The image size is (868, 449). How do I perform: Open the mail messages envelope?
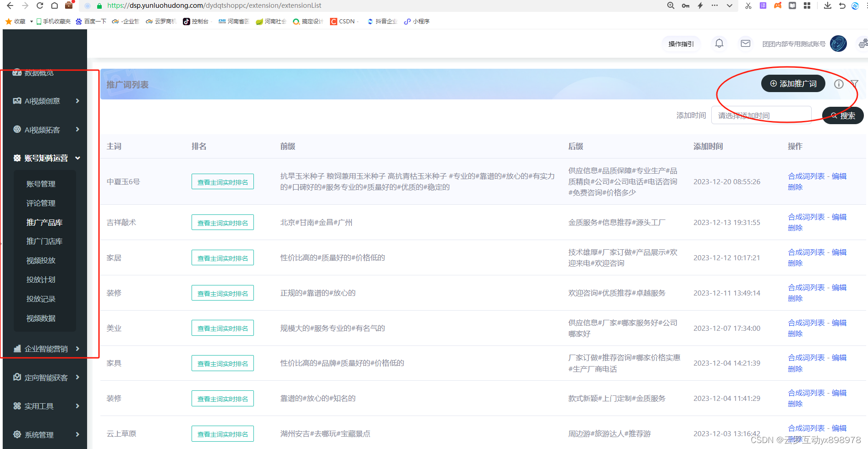pos(746,44)
